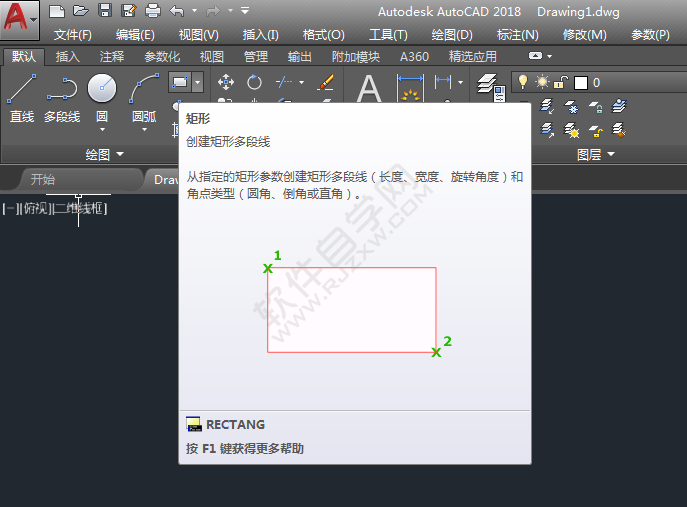Open the Quick Access Toolbar customize dropdown
Screen dimensions: 687x507
pyautogui.click(x=245, y=10)
